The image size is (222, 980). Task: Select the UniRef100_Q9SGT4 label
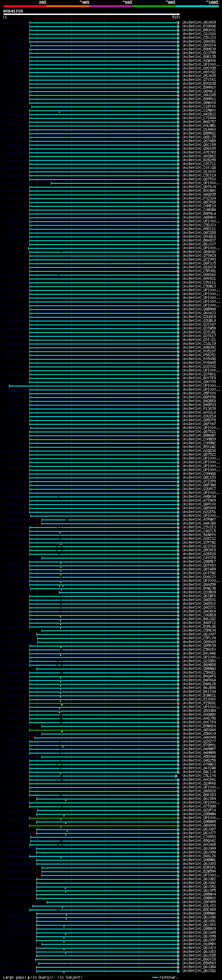click(199, 45)
